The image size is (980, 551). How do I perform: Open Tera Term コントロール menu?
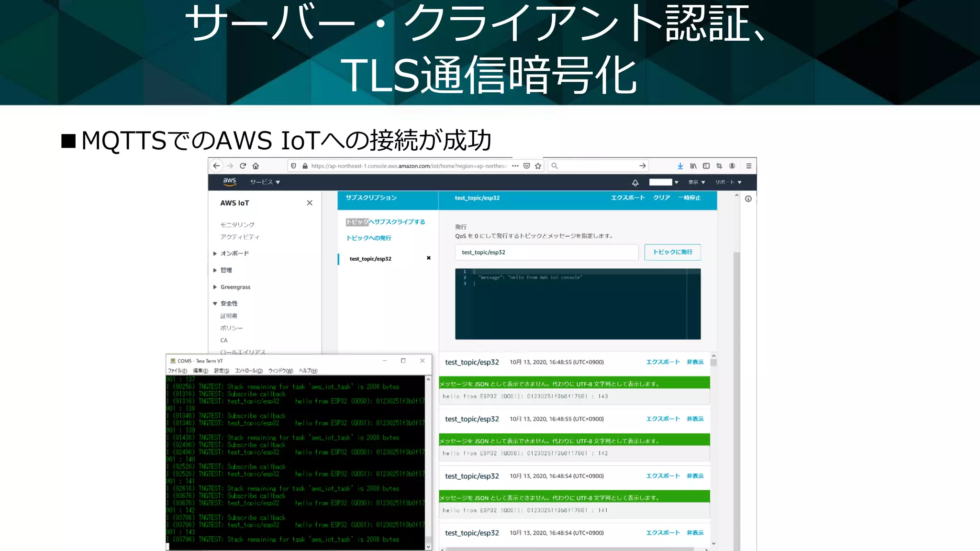point(249,371)
